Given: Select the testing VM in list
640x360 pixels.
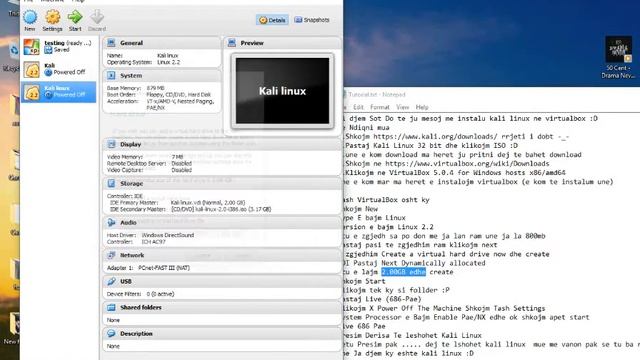Looking at the screenshot, I should point(58,46).
